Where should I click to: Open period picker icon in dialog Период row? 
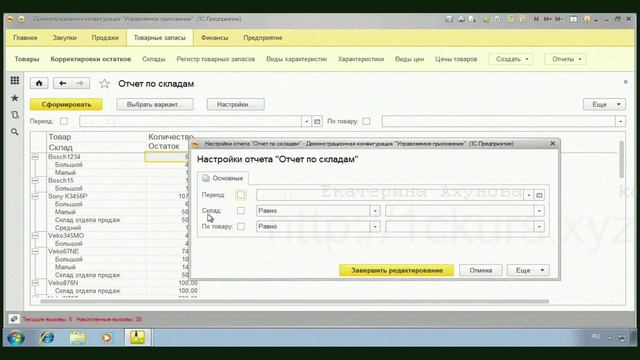(539, 195)
